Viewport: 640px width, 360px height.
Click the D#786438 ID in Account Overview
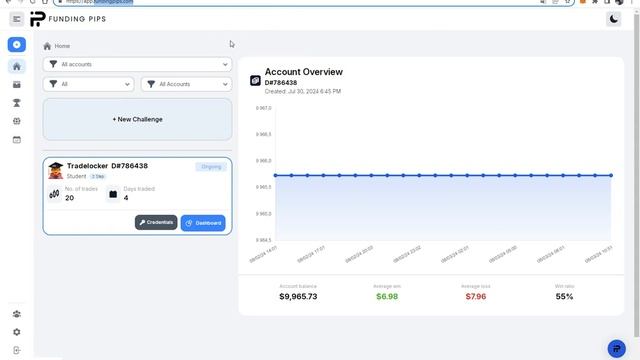point(281,82)
